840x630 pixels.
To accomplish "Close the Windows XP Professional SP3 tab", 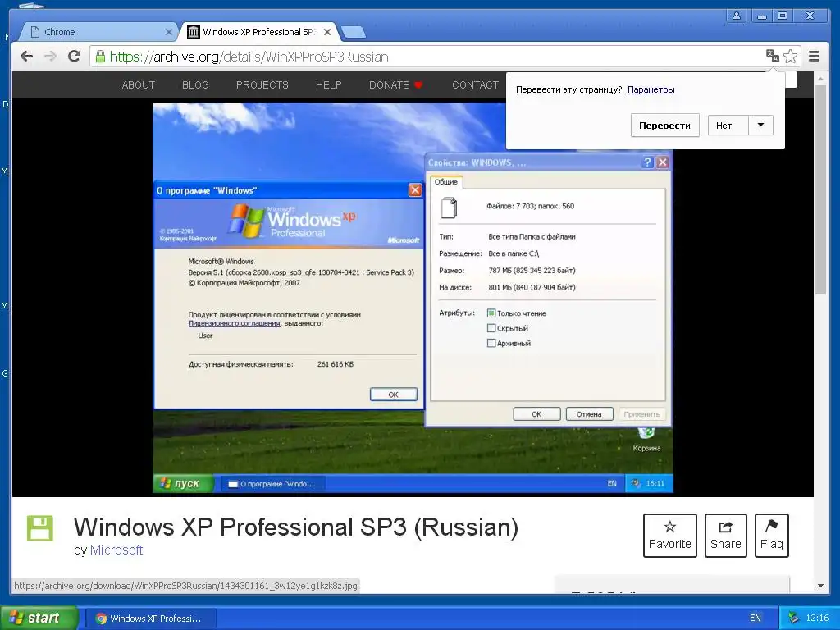I will [327, 32].
